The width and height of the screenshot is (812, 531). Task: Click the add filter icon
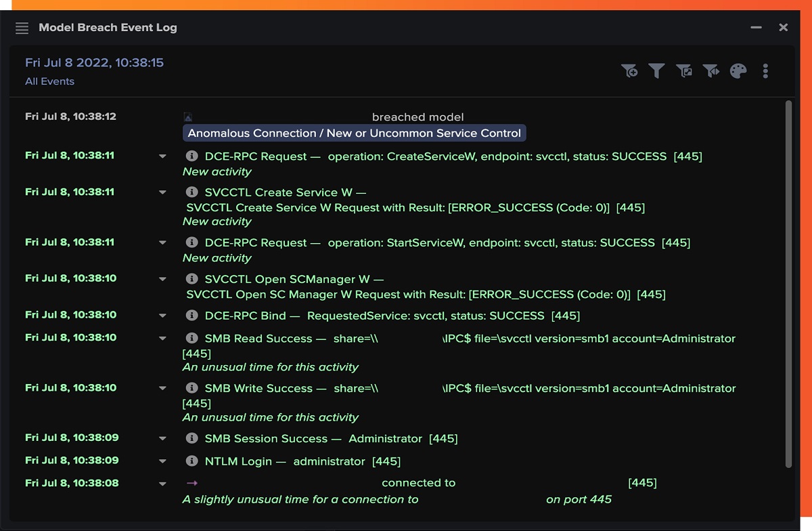tap(629, 70)
